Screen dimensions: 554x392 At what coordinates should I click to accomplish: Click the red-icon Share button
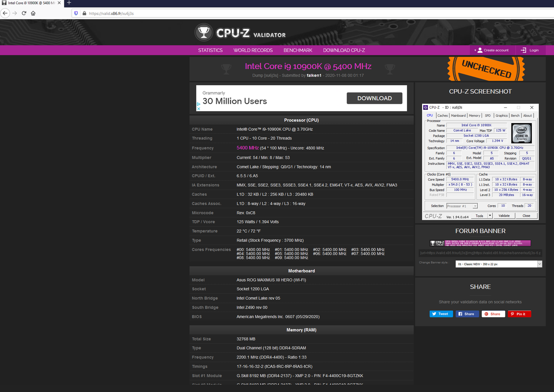pos(493,314)
